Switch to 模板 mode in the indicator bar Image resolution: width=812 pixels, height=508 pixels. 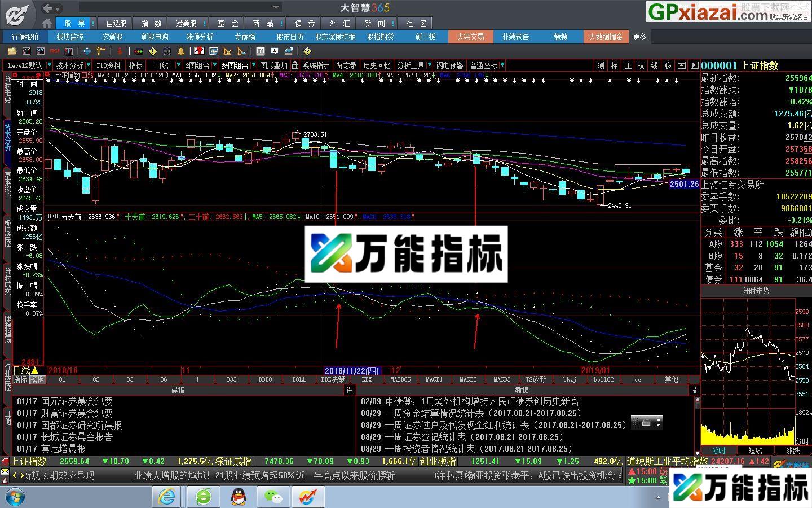click(x=37, y=379)
